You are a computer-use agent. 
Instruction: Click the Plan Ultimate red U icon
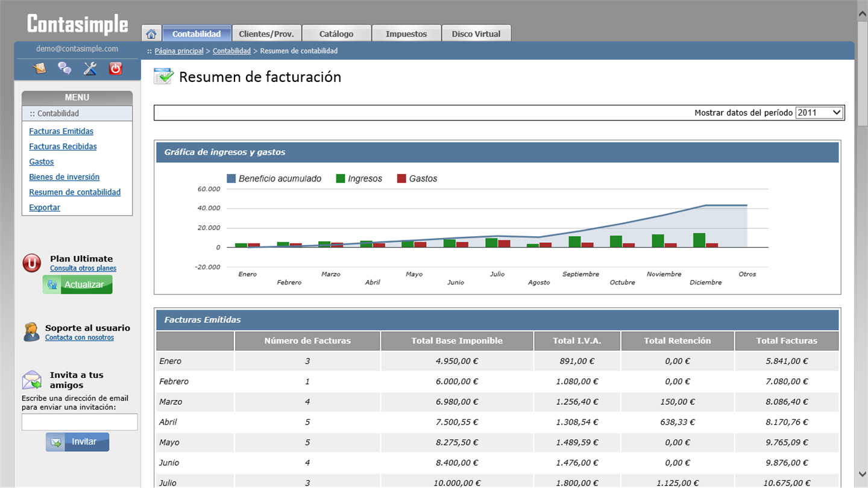[32, 263]
